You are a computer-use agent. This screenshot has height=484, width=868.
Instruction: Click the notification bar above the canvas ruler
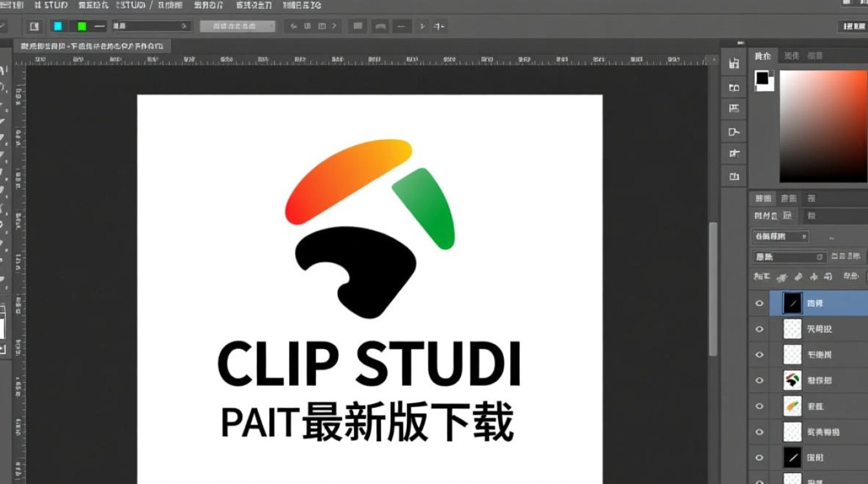point(94,46)
